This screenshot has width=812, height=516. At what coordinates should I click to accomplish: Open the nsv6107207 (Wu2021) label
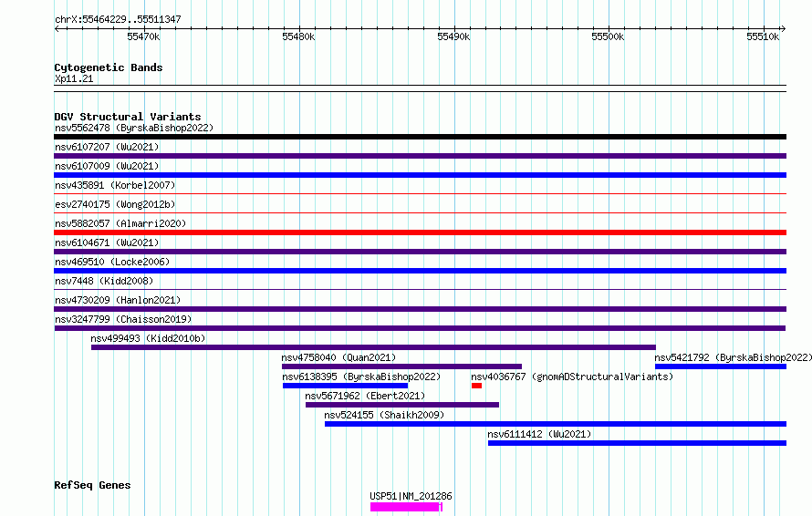click(107, 147)
